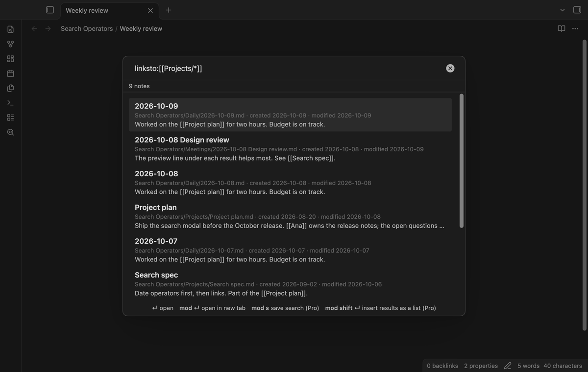The width and height of the screenshot is (588, 372).
Task: Open command palette terminal icon
Action: (11, 103)
